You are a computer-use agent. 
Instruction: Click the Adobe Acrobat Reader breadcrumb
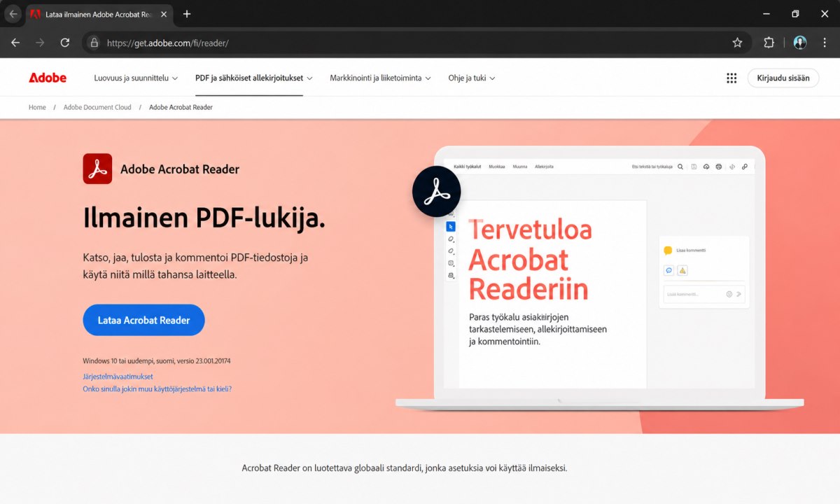pos(181,107)
